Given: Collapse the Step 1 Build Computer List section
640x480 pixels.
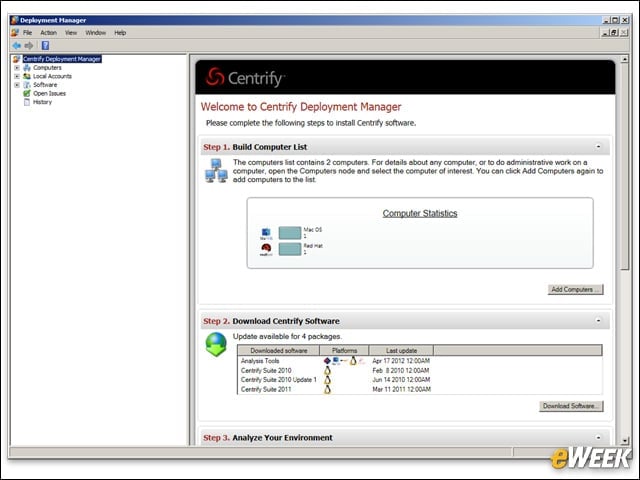Looking at the screenshot, I should pos(598,147).
